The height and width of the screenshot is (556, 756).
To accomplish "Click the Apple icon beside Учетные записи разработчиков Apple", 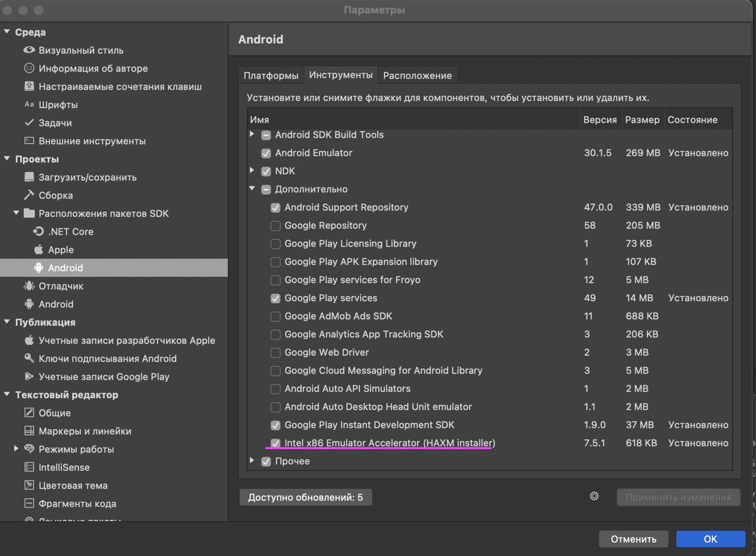I will tap(29, 340).
